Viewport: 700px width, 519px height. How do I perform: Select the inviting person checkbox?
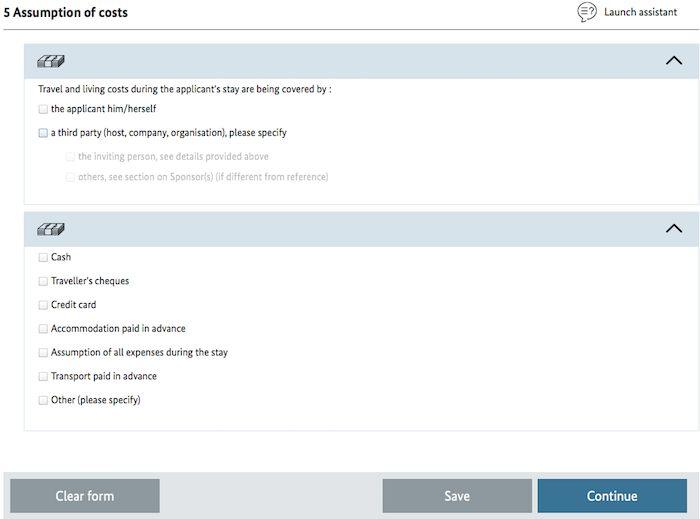point(70,157)
